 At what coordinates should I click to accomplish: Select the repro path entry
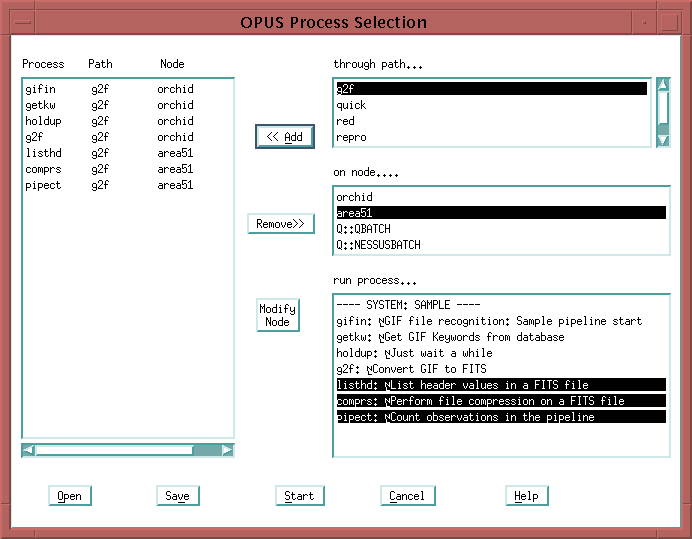coord(352,137)
